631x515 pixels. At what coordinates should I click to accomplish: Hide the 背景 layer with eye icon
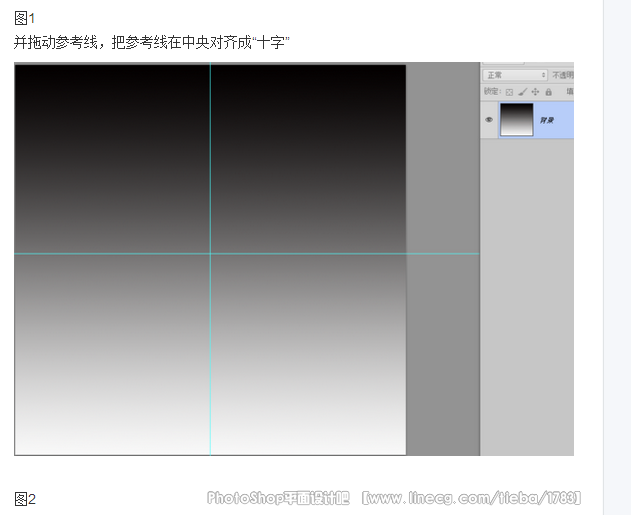coord(489,119)
